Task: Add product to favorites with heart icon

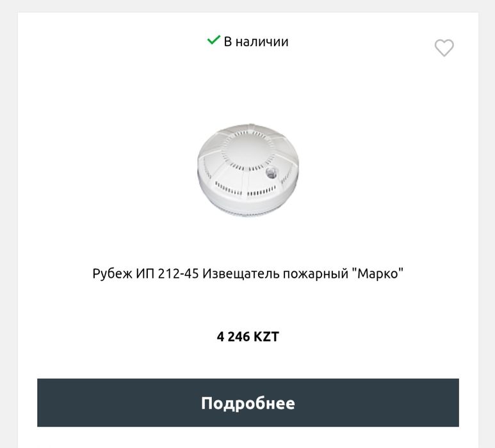Action: [444, 48]
